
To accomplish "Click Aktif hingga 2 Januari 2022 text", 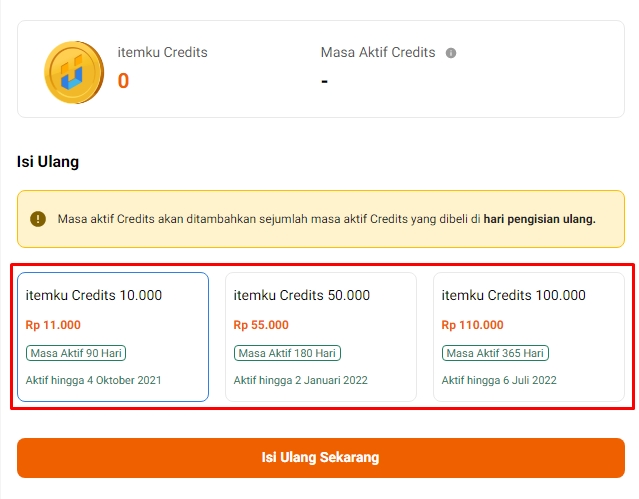I will [300, 380].
